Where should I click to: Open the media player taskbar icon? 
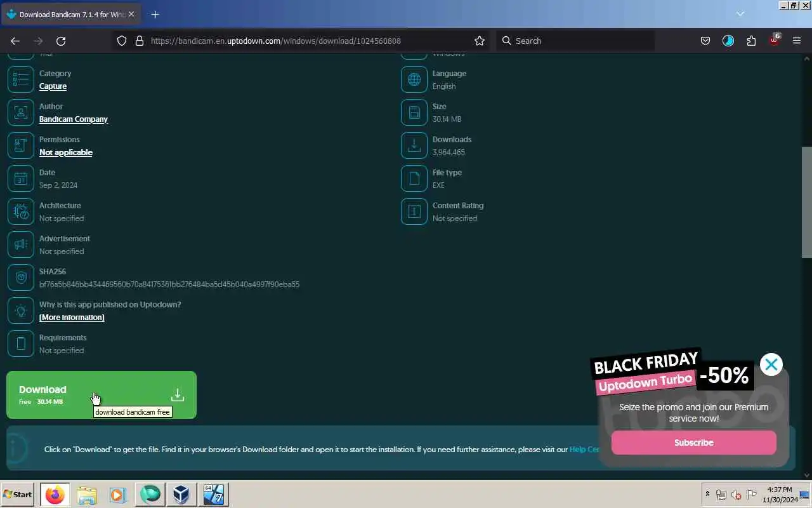pos(118,494)
